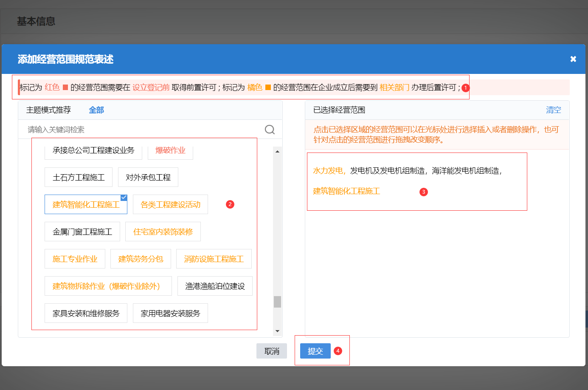This screenshot has width=588, height=390.
Task: Select 消防设施工程施工 business scope
Action: 214,259
